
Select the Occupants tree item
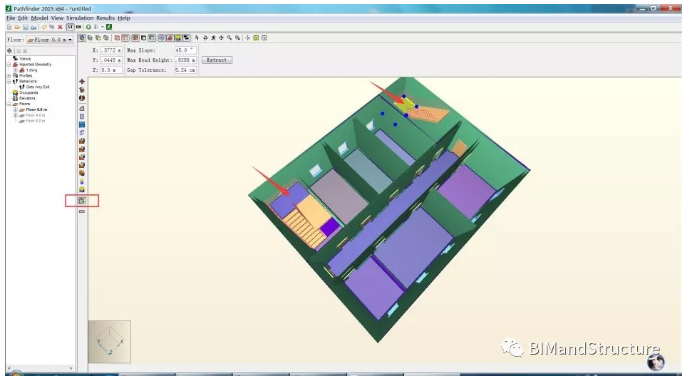[29, 93]
